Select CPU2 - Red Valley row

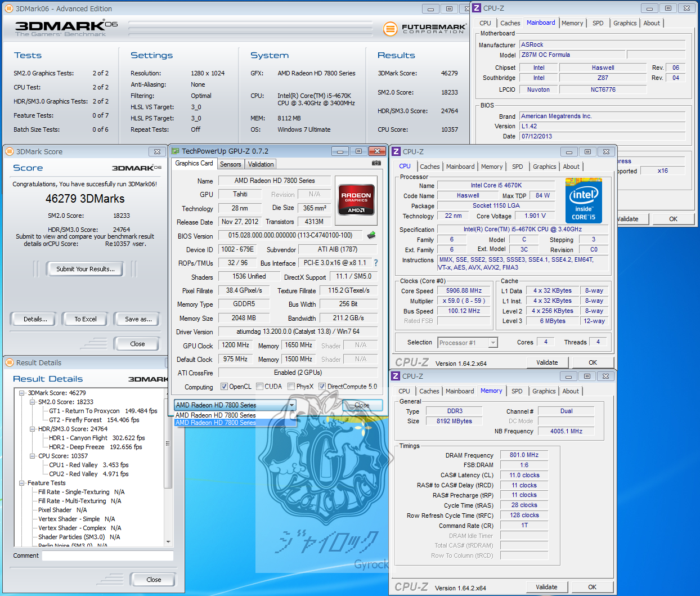pyautogui.click(x=88, y=474)
